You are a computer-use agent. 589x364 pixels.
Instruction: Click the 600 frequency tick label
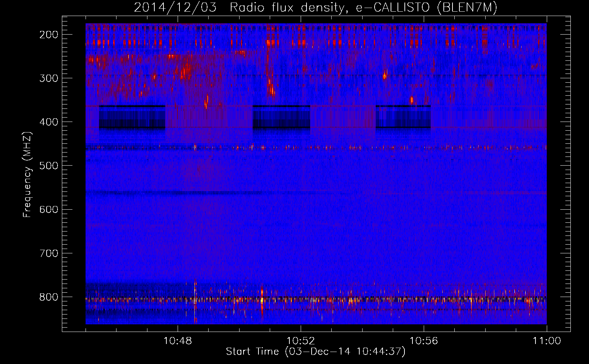tap(48, 209)
